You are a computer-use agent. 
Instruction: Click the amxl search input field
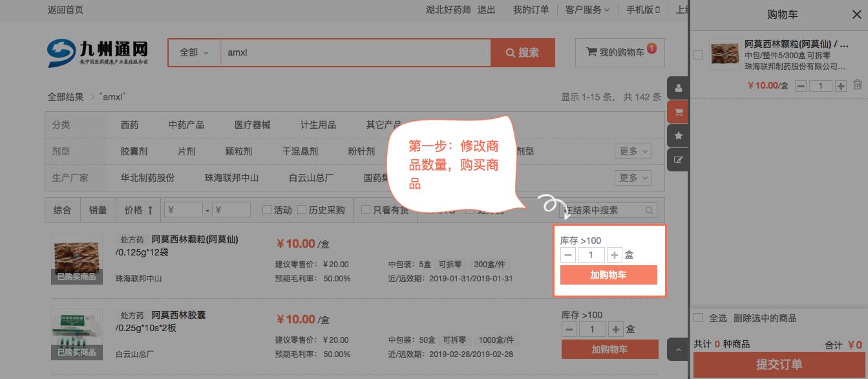pos(355,52)
